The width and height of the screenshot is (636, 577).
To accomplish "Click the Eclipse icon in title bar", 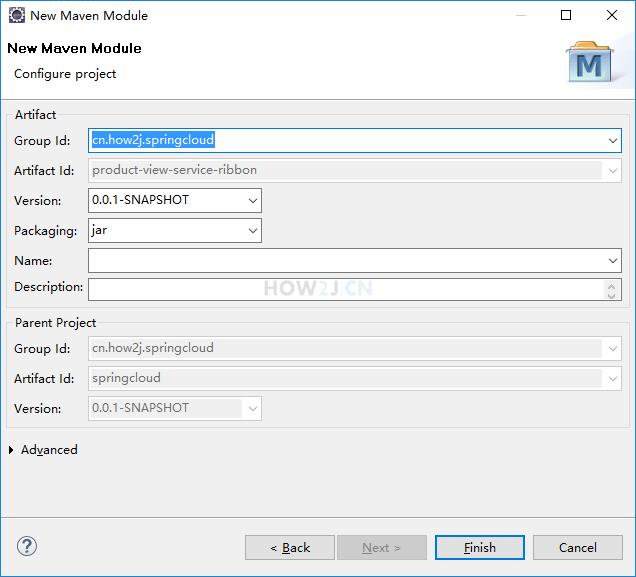I will coord(17,15).
